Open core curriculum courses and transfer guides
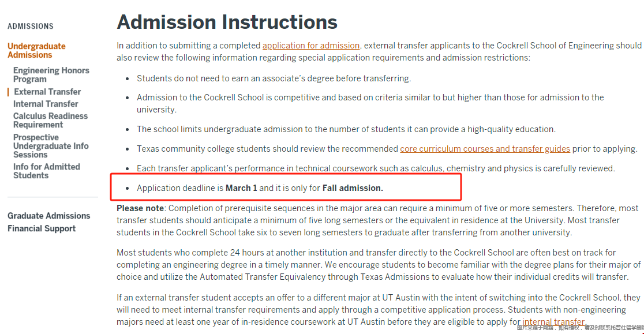 (485, 148)
